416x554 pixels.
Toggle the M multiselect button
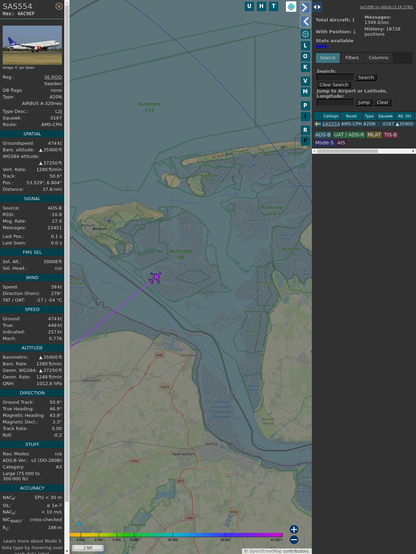click(x=305, y=92)
